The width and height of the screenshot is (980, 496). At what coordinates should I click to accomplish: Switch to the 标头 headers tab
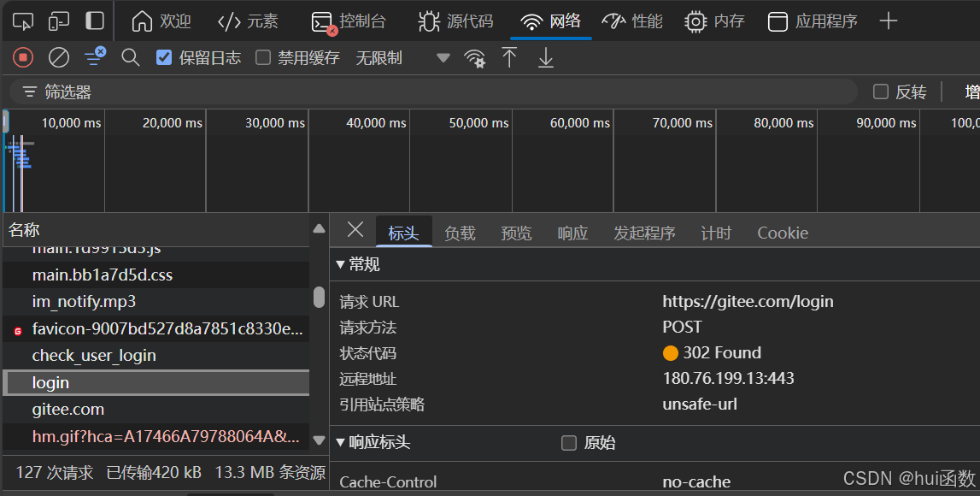(404, 233)
